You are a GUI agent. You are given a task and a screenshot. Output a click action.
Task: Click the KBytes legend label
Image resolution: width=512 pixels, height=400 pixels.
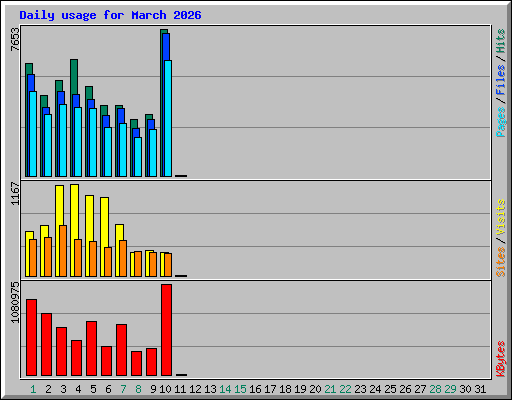point(500,359)
